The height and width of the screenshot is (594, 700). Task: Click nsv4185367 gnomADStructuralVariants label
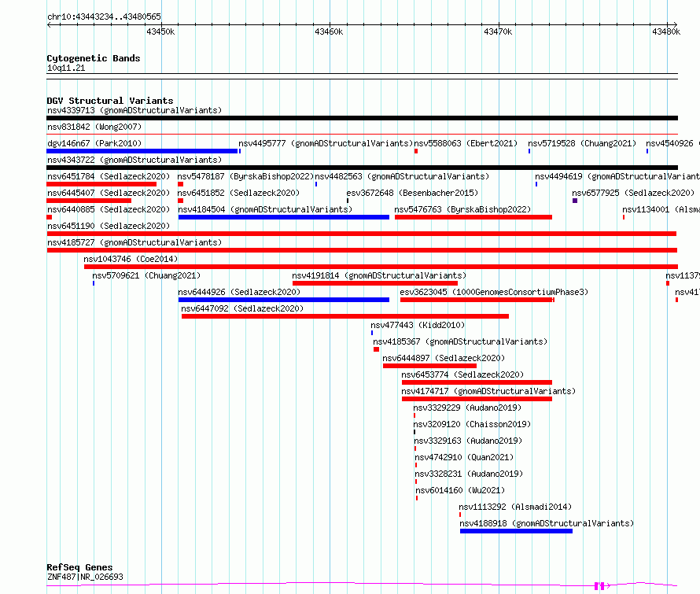(x=460, y=341)
